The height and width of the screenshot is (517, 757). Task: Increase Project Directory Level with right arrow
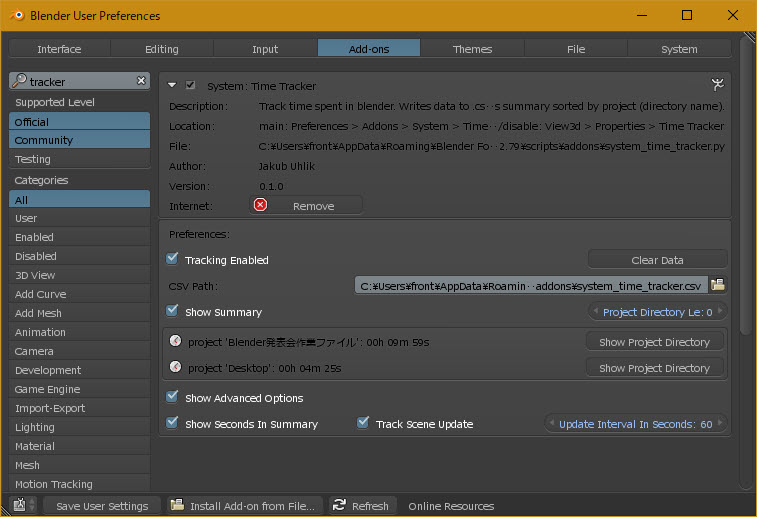tap(720, 311)
